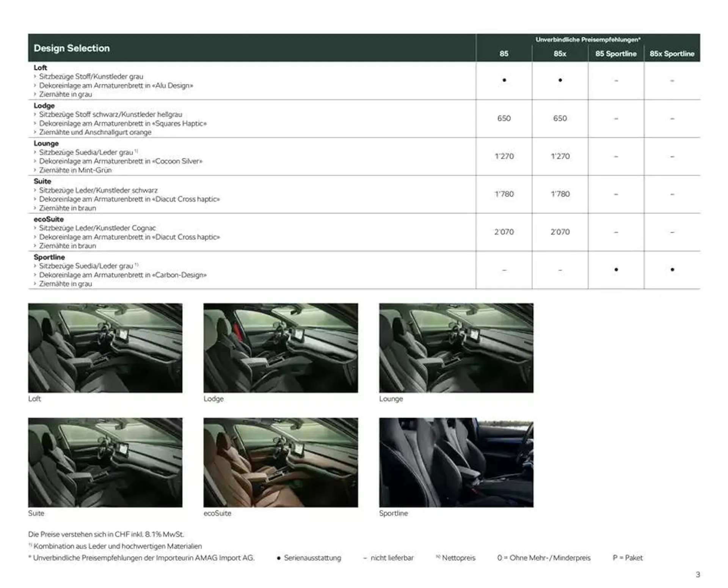
Task: Open the Lounge interior thumbnail image
Action: [456, 348]
